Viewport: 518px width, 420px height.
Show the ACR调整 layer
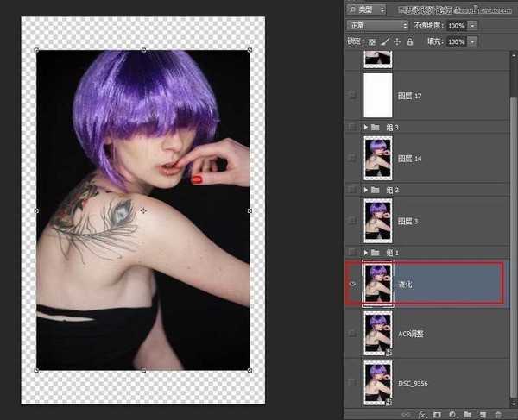(351, 332)
